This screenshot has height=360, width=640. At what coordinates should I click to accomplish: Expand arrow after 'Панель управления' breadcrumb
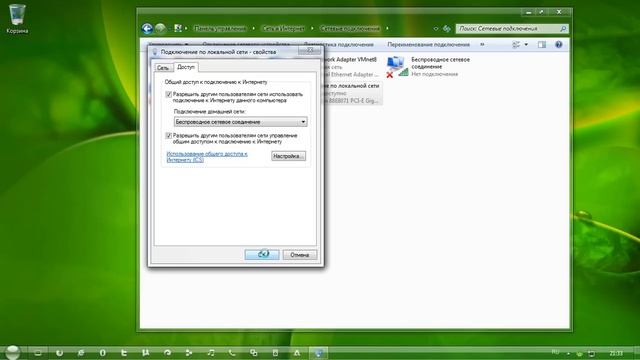point(253,28)
